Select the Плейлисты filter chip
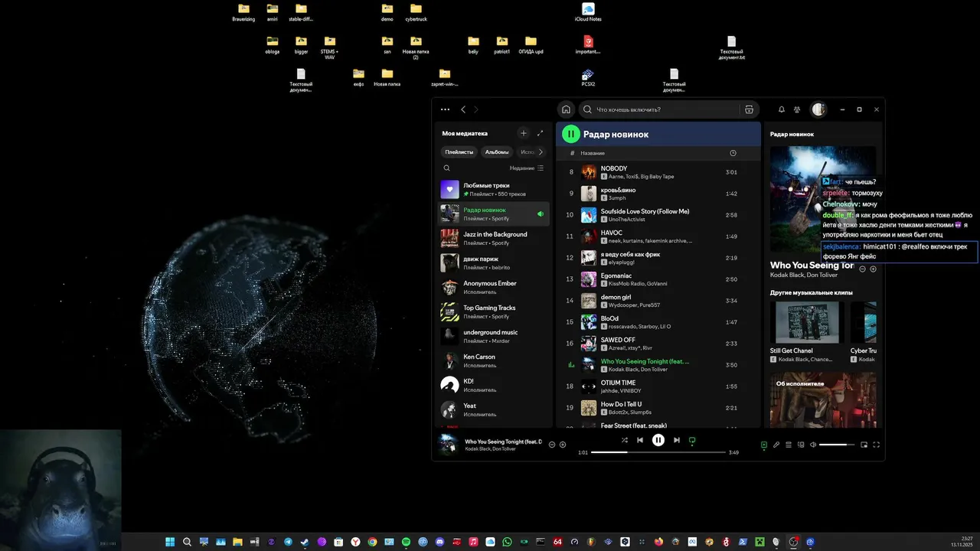 (x=459, y=152)
